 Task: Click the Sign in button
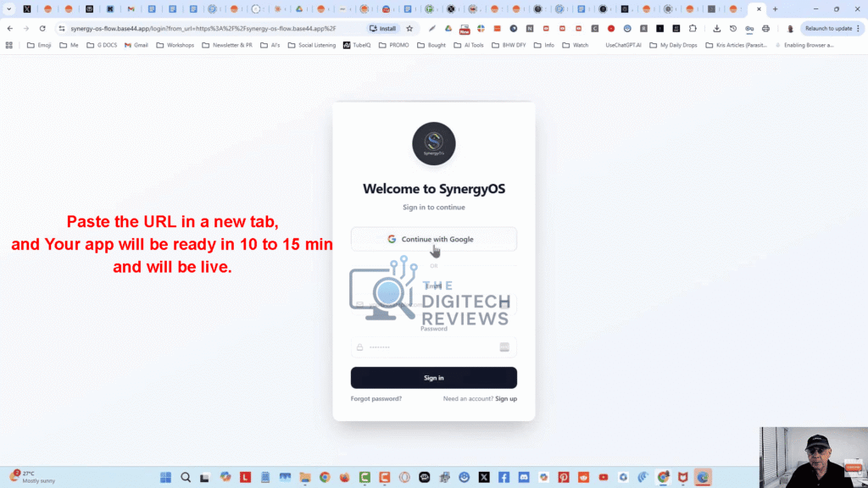tap(433, 377)
